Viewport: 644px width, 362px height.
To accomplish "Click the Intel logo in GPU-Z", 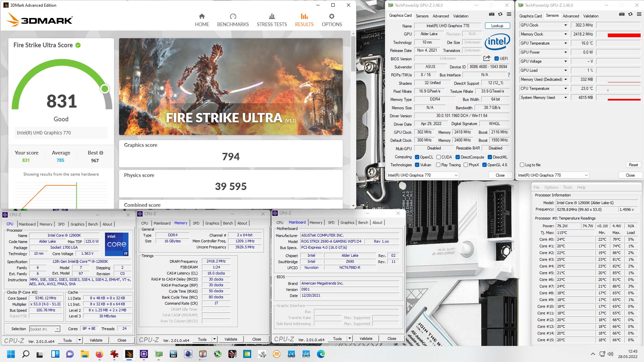I will pyautogui.click(x=497, y=42).
